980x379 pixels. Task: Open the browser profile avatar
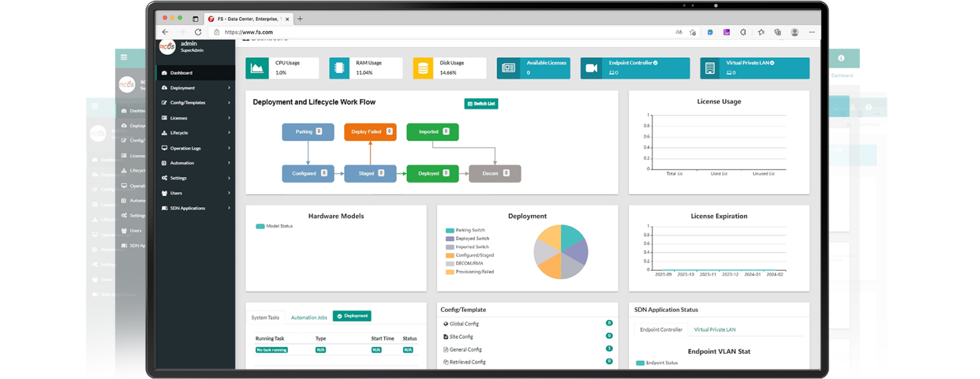[795, 32]
